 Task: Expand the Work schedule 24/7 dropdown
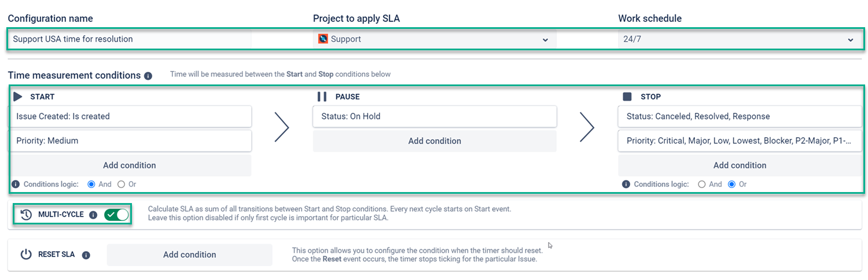pyautogui.click(x=739, y=39)
